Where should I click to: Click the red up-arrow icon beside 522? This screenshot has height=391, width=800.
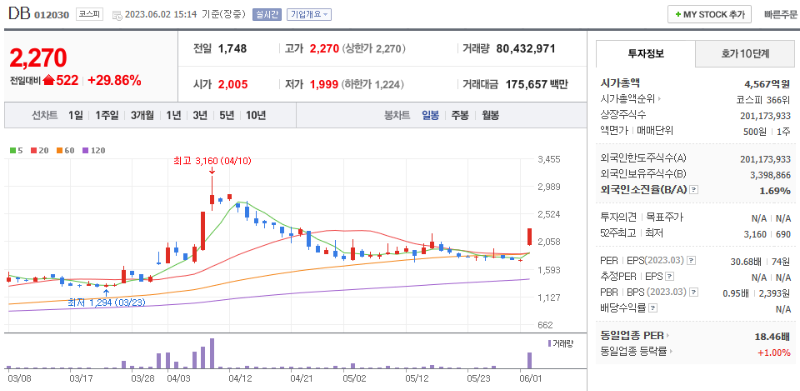coord(49,80)
